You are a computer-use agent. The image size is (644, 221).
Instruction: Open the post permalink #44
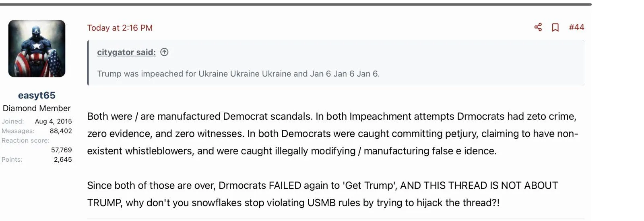576,27
